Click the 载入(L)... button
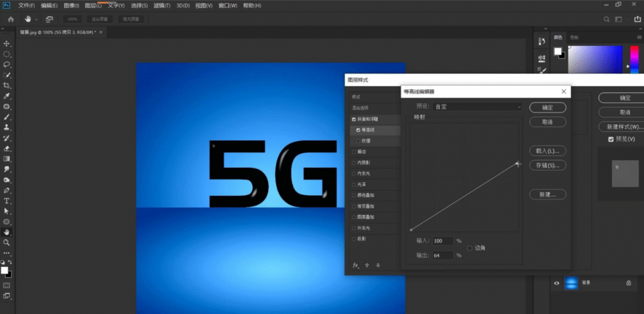 (548, 151)
